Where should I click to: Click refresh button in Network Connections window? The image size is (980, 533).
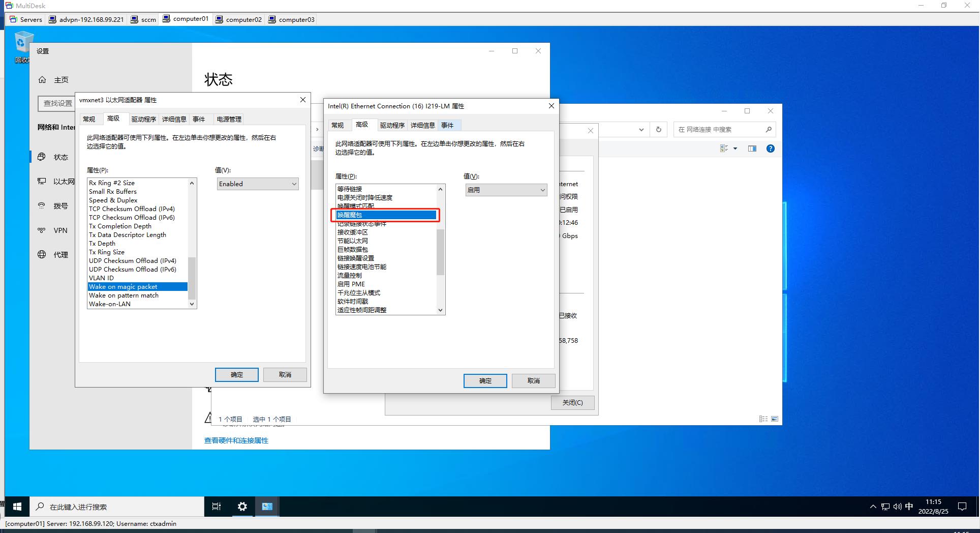click(x=659, y=130)
